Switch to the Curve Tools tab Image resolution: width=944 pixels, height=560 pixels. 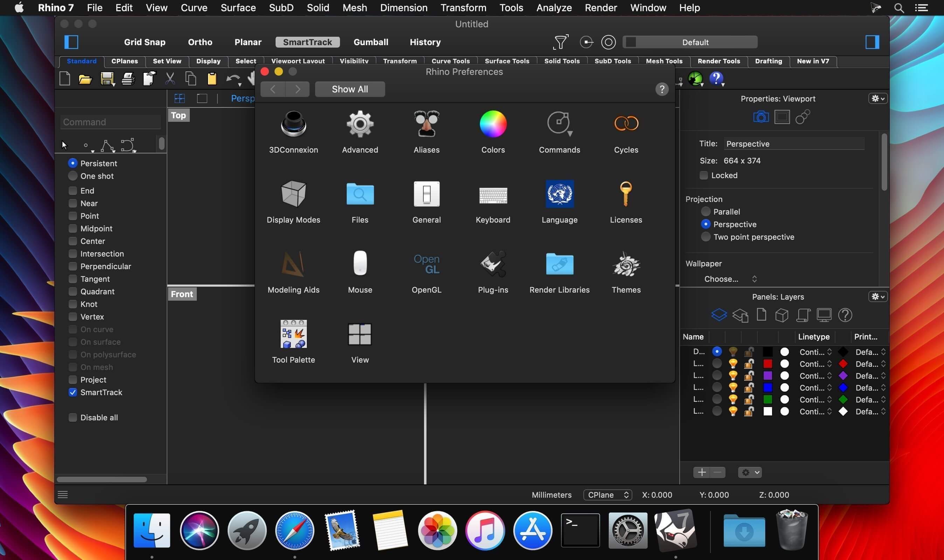[x=450, y=61]
